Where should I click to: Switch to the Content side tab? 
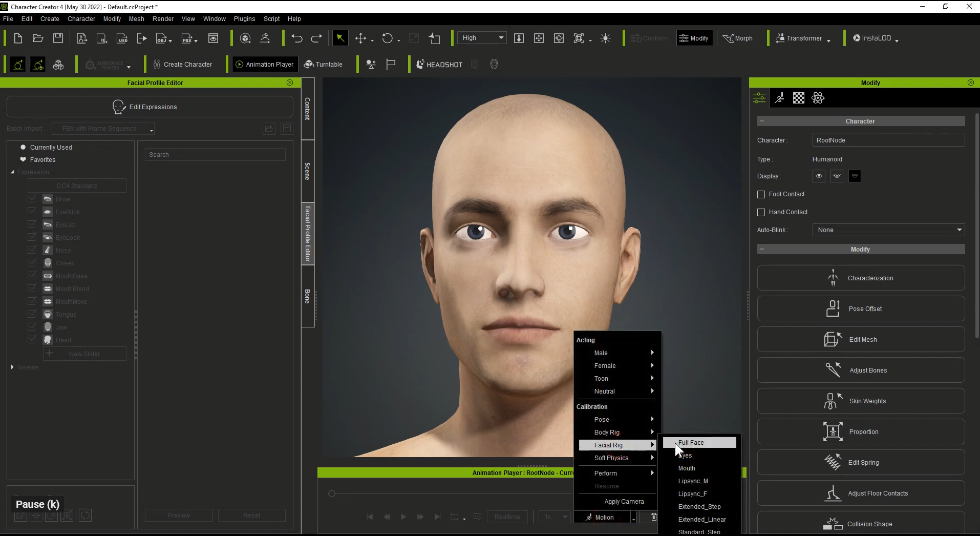point(308,109)
